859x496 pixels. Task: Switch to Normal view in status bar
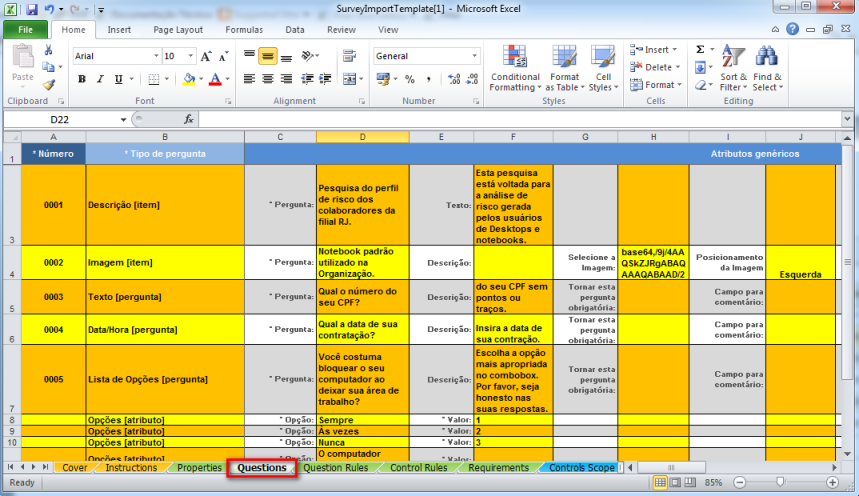click(660, 482)
